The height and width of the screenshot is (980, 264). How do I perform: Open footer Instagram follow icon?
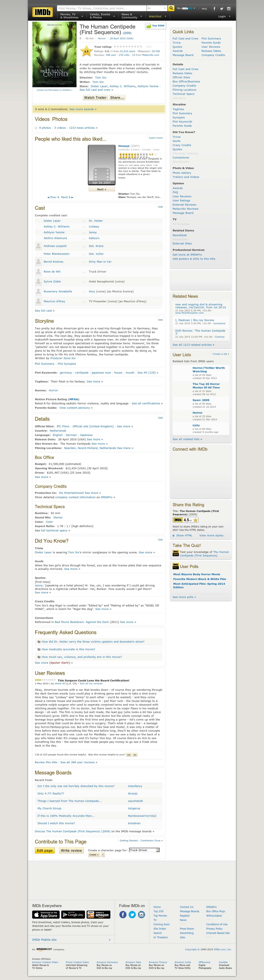(141, 915)
